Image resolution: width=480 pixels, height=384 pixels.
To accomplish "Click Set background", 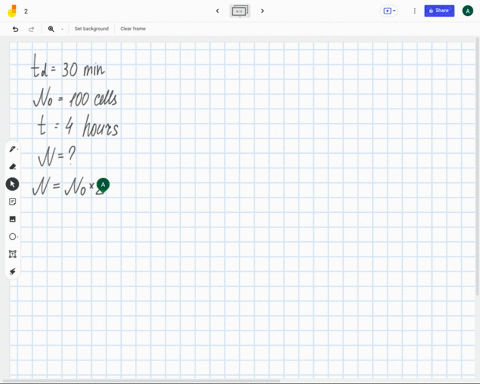I will click(92, 29).
